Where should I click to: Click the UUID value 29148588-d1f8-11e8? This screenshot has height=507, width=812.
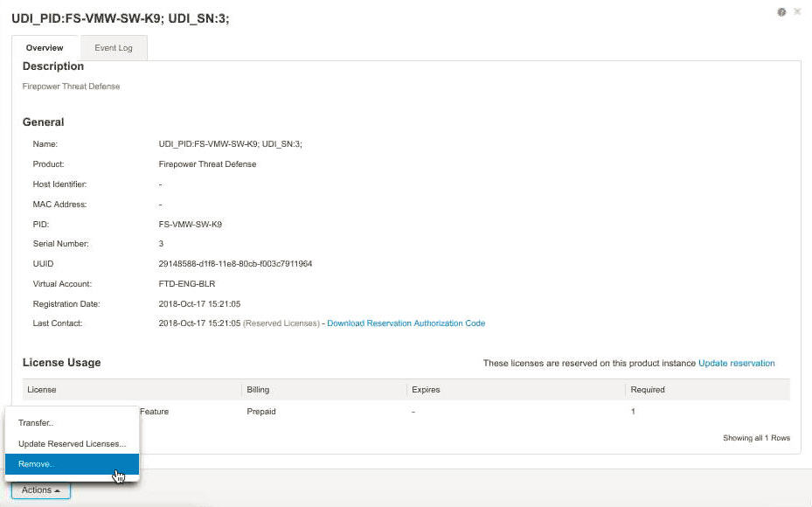coord(235,264)
